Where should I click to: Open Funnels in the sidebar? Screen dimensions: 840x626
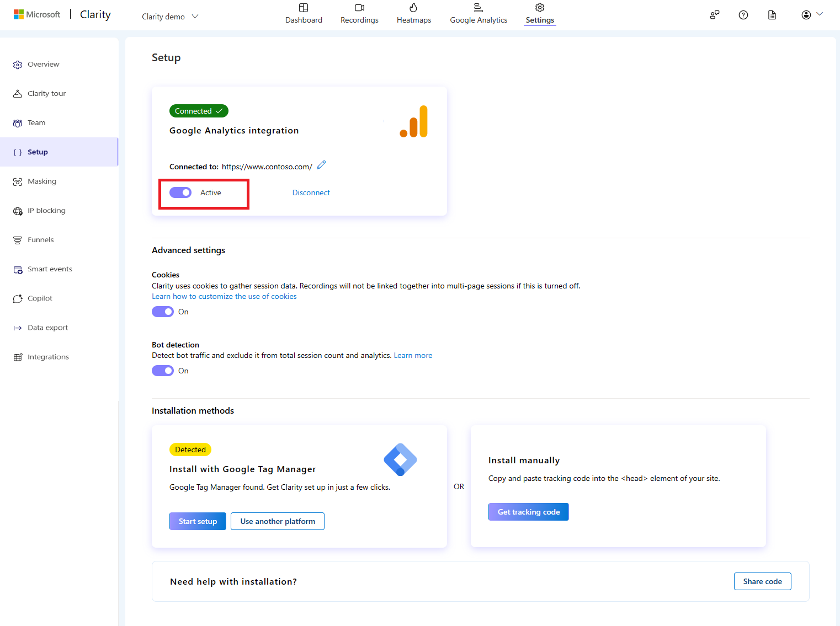tap(59, 240)
